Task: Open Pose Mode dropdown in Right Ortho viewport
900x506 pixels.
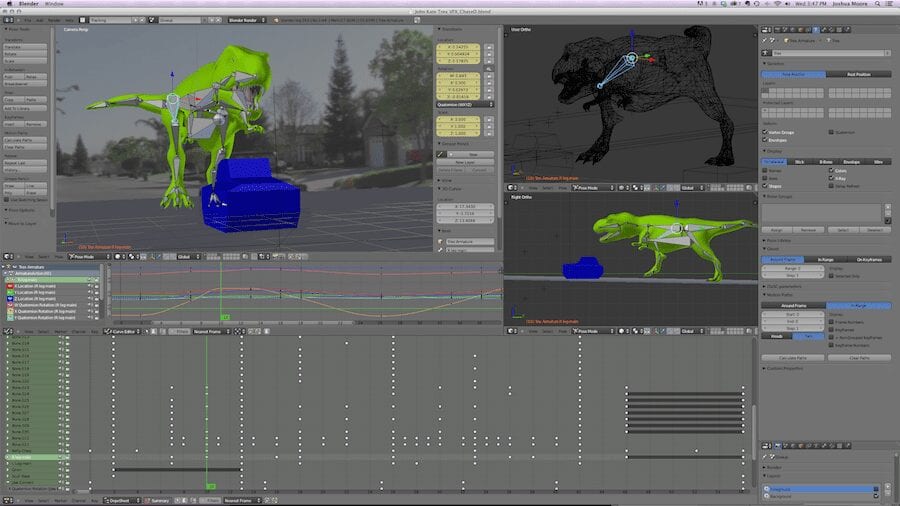Action: [x=593, y=331]
